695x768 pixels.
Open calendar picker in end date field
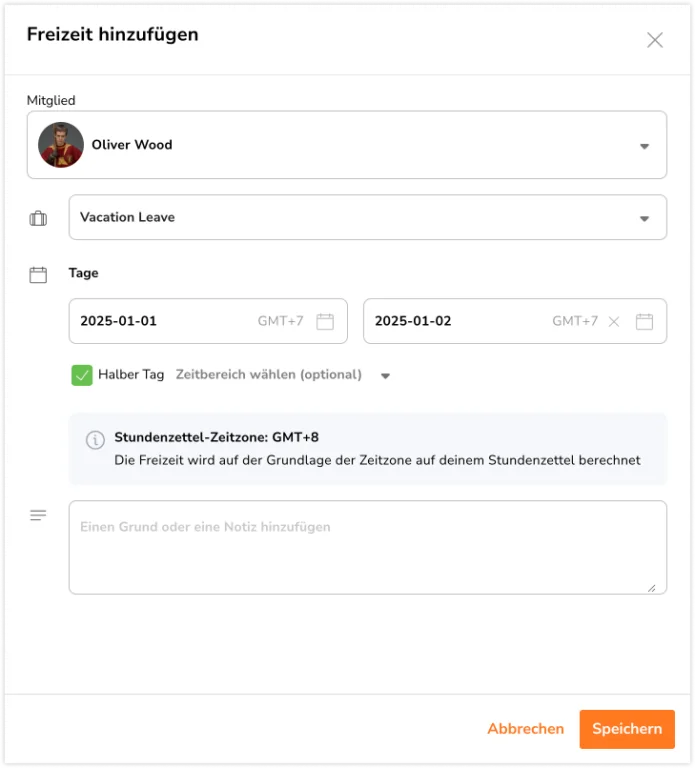pos(644,322)
